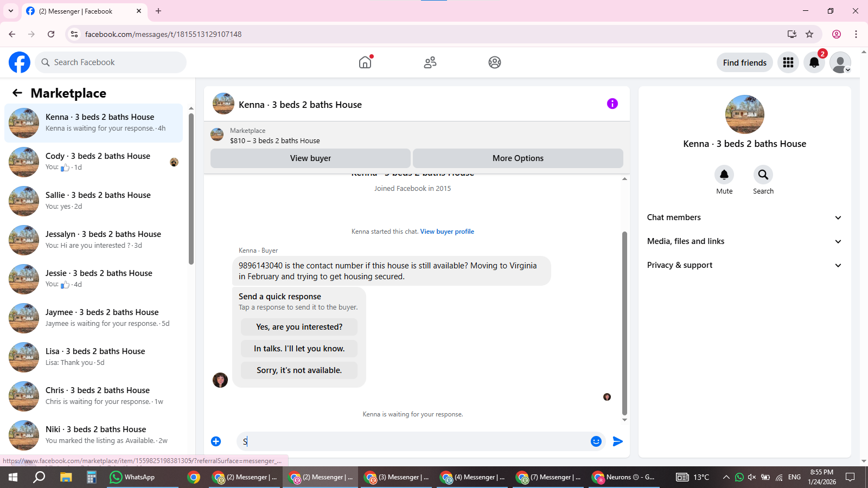Open more actions plus icon

tap(216, 441)
